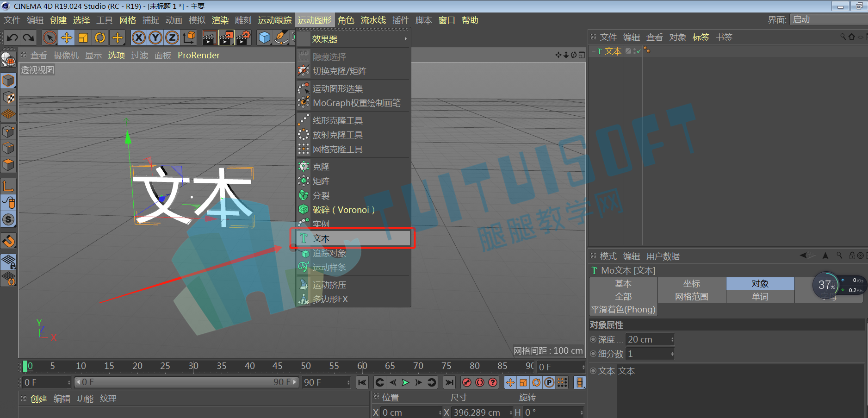Open Edit Render Settings icon
Image resolution: width=868 pixels, height=418 pixels.
[243, 37]
